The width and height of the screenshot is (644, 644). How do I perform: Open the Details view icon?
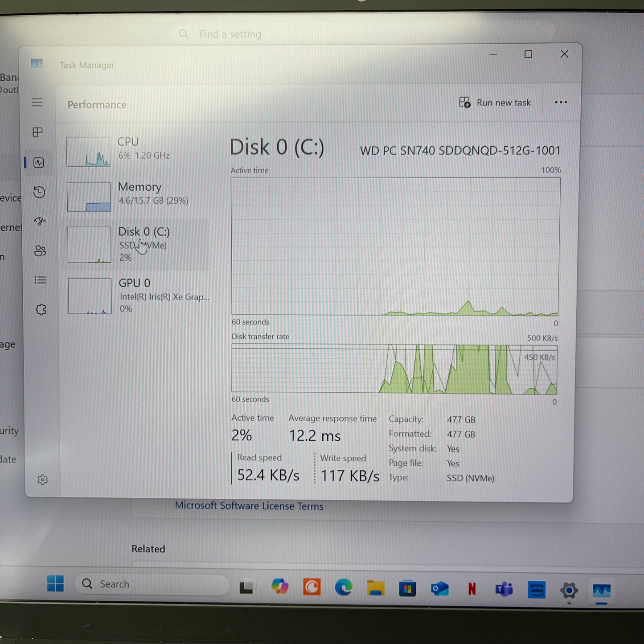point(41,280)
